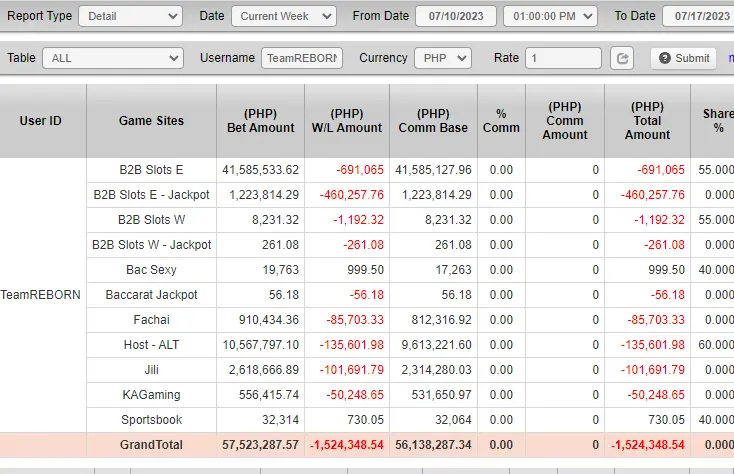Click the B2B Slots W - Jackpot cell
734x474 pixels.
[151, 245]
